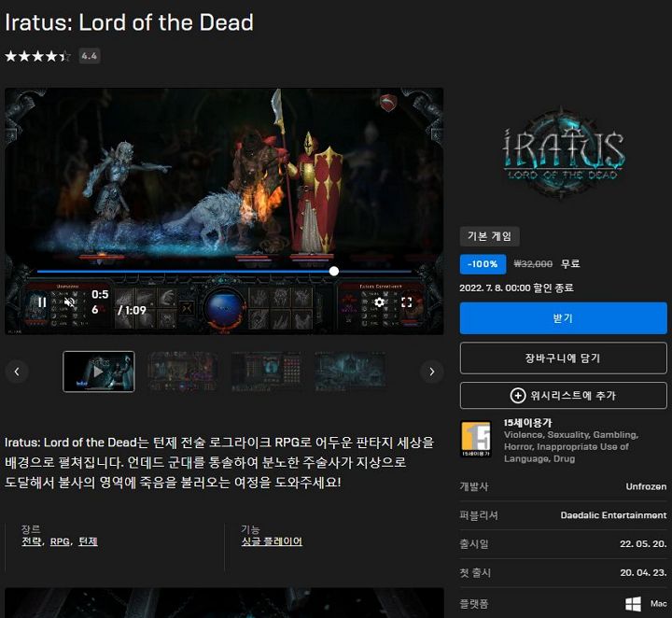Click the Mac platform label
The width and height of the screenshot is (672, 618).
pos(658,603)
